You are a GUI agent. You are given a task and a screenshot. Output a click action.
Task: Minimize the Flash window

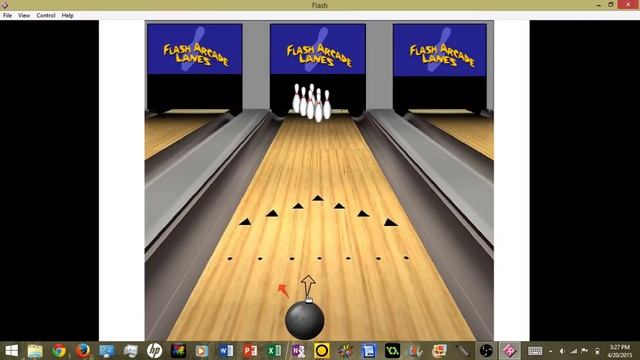(598, 5)
